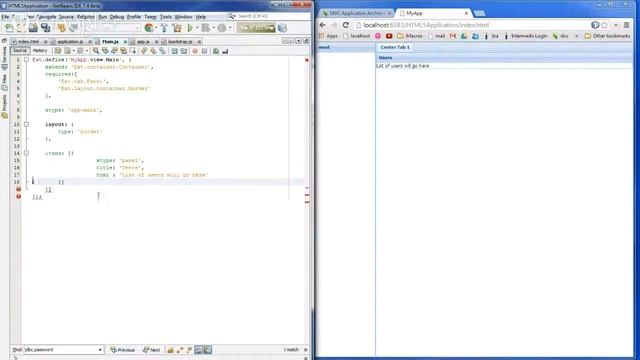The image size is (640, 360).
Task: Click the memory usage indicator bar
Action: [x=256, y=28]
